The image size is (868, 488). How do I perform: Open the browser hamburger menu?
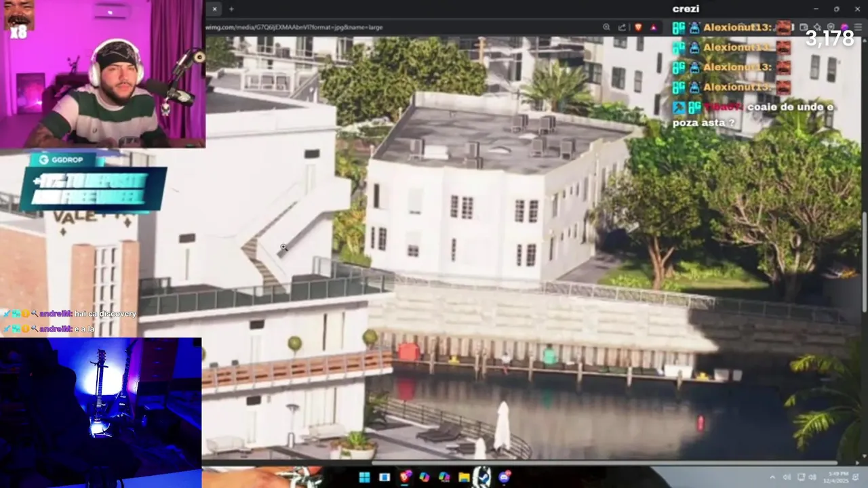pyautogui.click(x=858, y=27)
